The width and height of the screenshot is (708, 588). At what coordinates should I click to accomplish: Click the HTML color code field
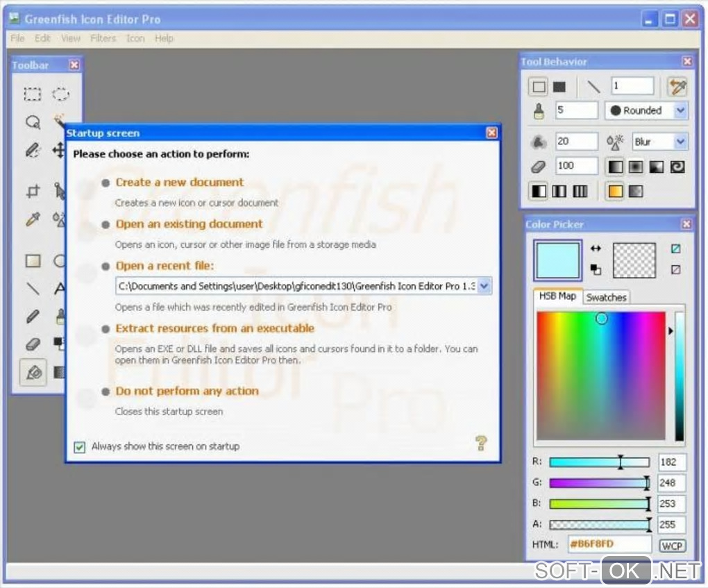tap(609, 544)
